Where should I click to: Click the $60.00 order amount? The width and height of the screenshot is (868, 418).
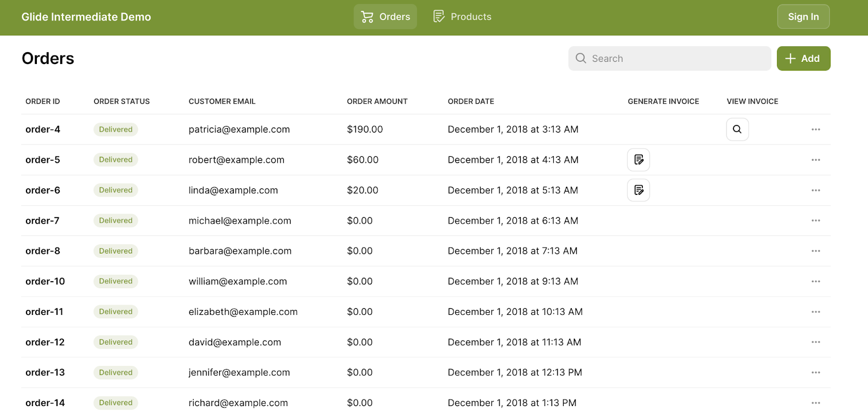click(363, 160)
